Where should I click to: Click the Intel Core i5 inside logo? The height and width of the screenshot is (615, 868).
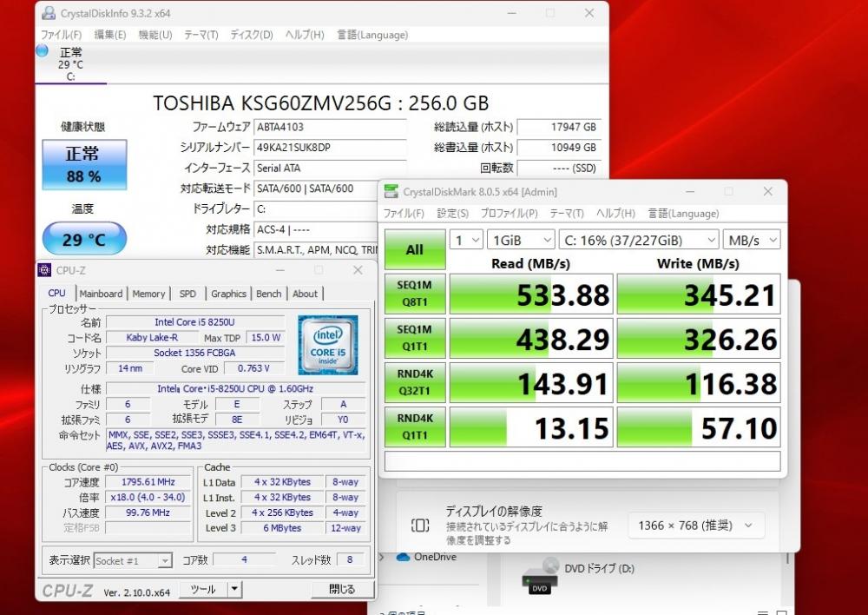pyautogui.click(x=328, y=345)
